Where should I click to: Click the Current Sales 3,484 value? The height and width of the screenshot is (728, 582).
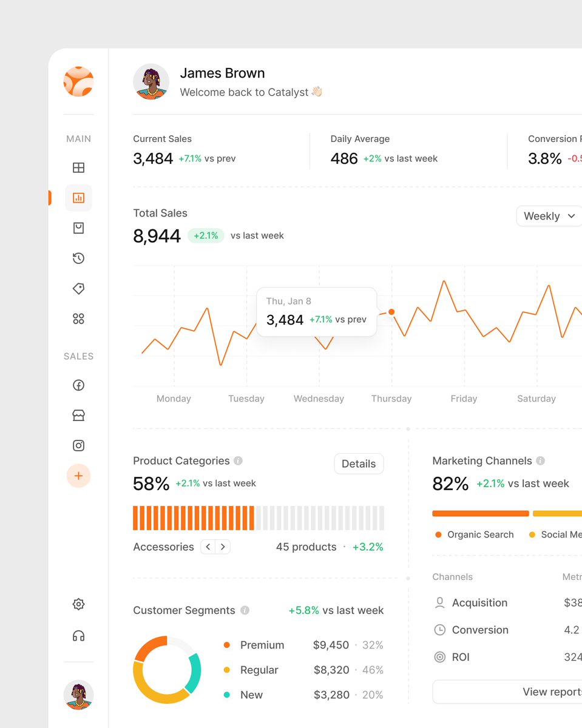(x=153, y=159)
